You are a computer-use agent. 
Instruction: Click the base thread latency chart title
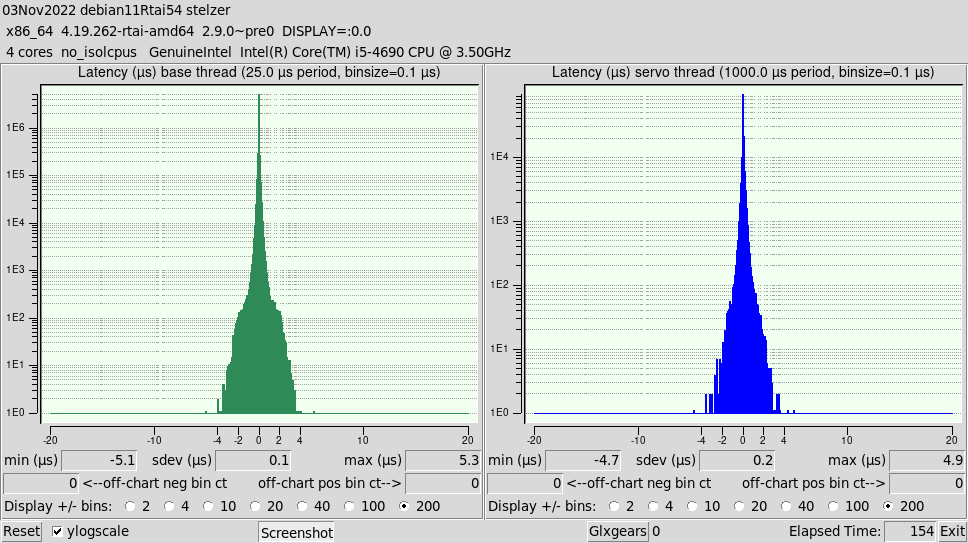(259, 72)
